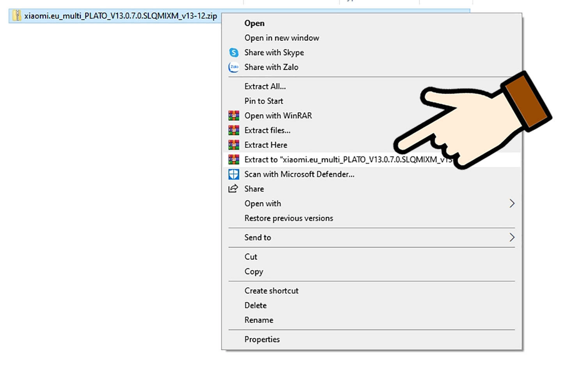Image resolution: width=585 pixels, height=392 pixels.
Task: Click the WinRAR icon beside Extract to "xiaomi.eu...
Action: pyautogui.click(x=234, y=159)
